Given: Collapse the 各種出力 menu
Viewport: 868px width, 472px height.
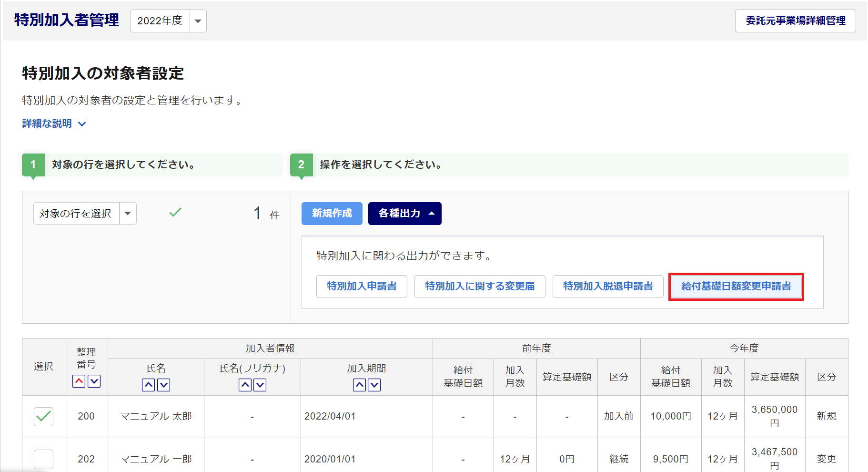Looking at the screenshot, I should pyautogui.click(x=404, y=213).
